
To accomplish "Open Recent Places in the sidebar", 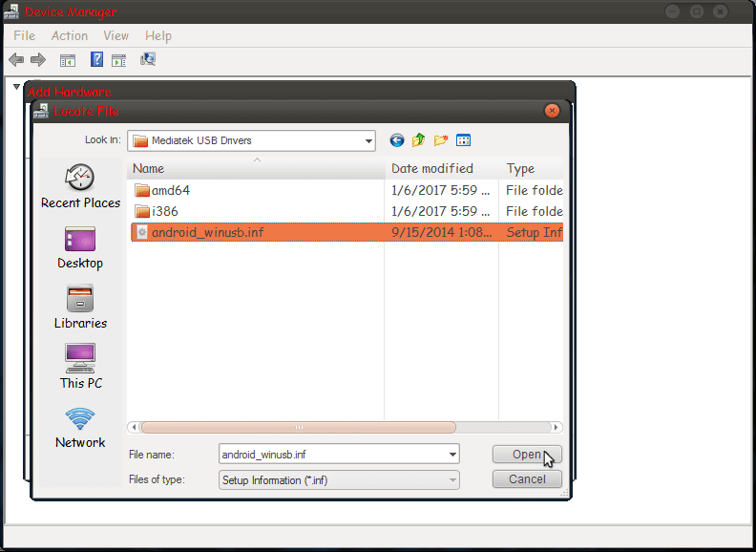I will [80, 186].
